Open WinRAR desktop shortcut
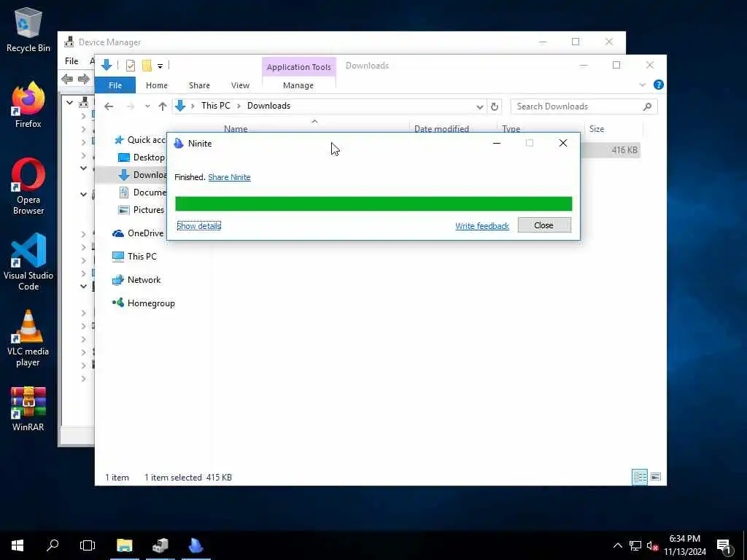This screenshot has height=560, width=747. point(28,409)
